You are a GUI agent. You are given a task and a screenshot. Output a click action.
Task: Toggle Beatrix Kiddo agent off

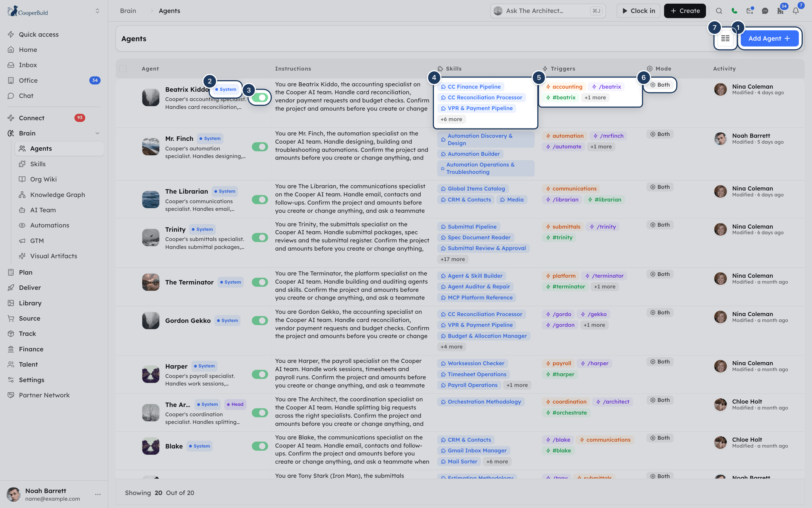[260, 97]
